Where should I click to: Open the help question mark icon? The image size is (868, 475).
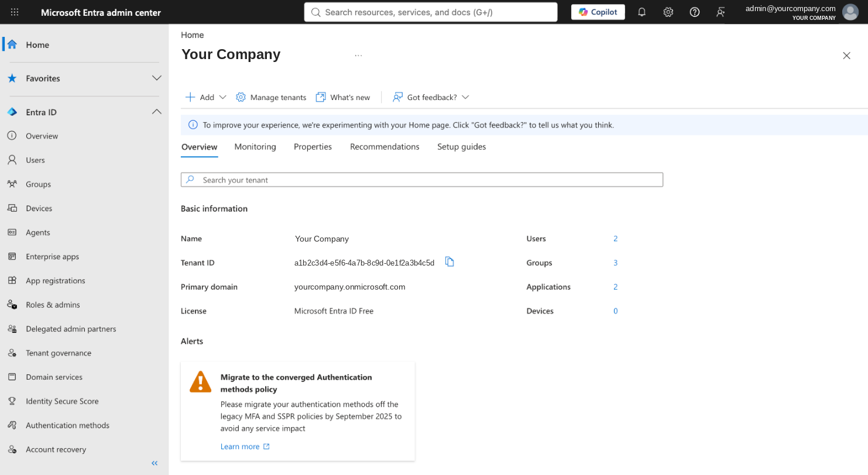click(695, 12)
